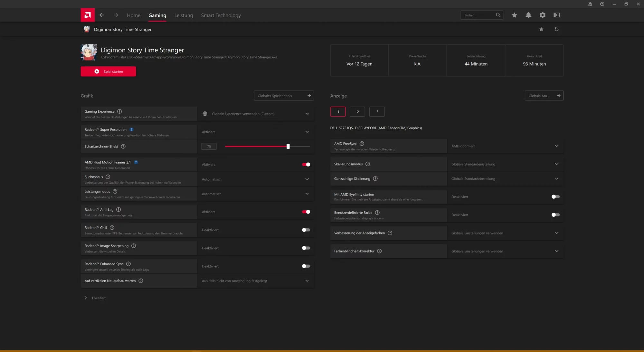
Task: Switch to the Leistung tab
Action: click(184, 15)
